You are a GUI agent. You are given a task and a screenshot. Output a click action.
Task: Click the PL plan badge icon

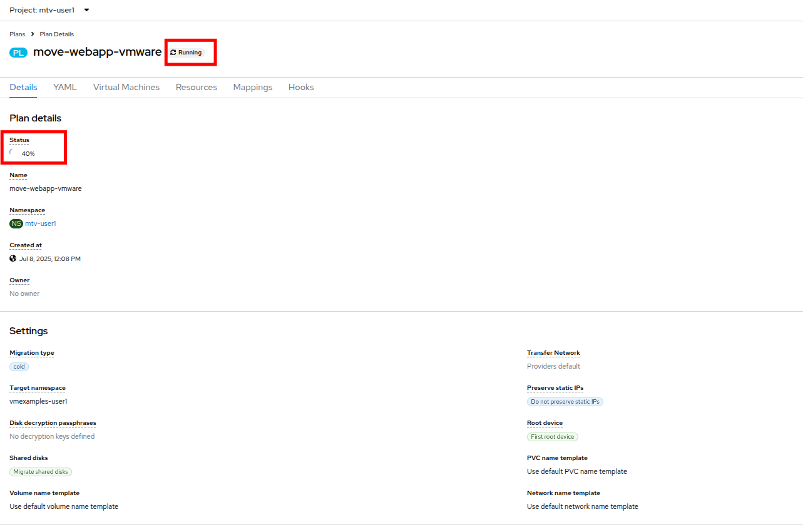pyautogui.click(x=18, y=53)
